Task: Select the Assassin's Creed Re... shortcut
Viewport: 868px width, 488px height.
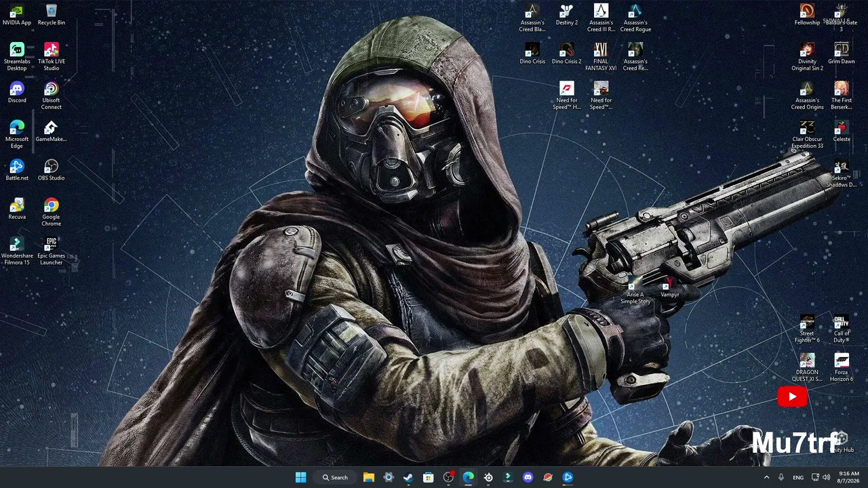Action: [635, 57]
